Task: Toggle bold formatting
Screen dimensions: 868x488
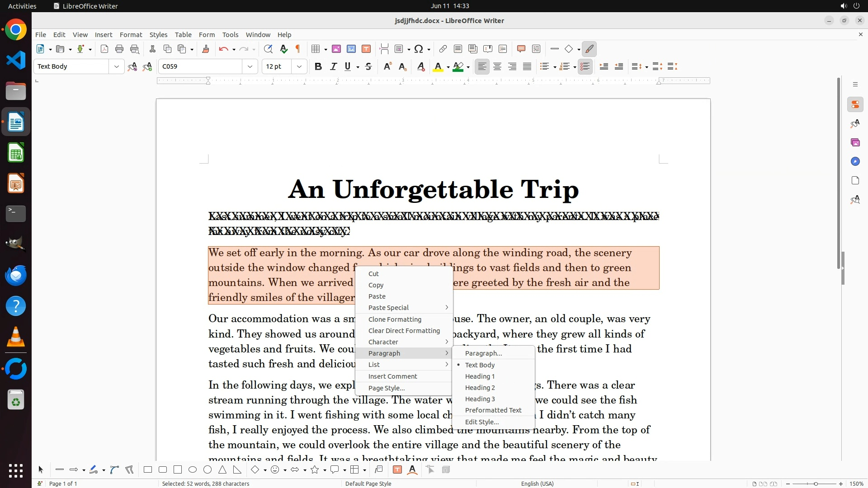Action: point(318,66)
